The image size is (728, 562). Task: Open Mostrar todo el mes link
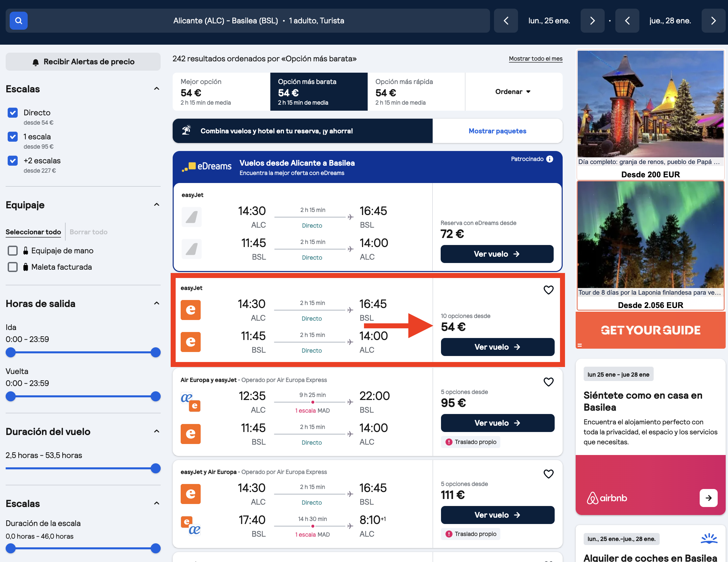[536, 59]
